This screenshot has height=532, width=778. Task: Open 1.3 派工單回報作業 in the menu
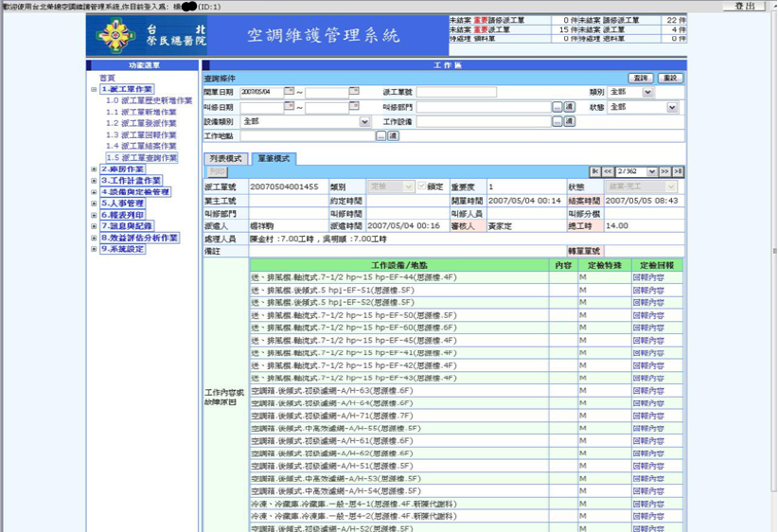[x=141, y=135]
